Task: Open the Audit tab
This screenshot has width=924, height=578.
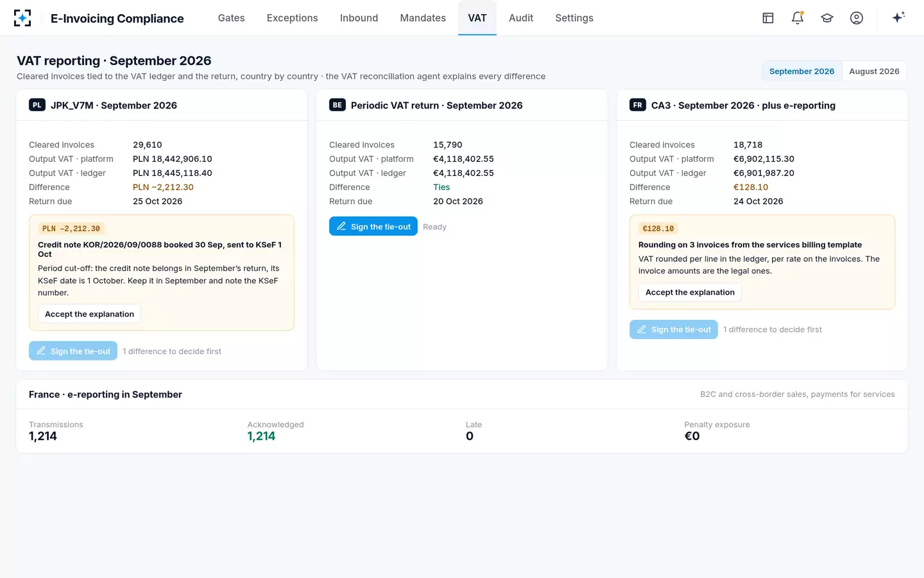Action: click(521, 18)
